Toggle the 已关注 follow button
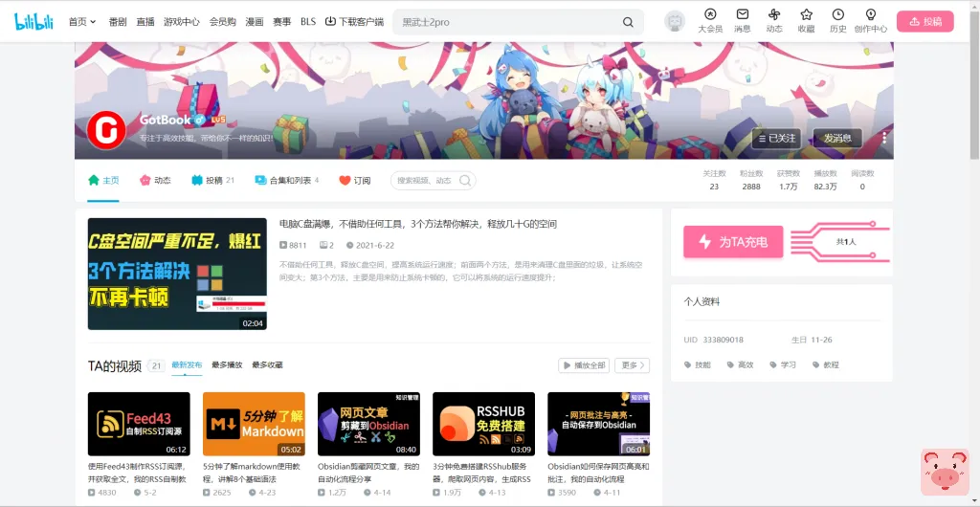Image resolution: width=980 pixels, height=507 pixels. 776,138
